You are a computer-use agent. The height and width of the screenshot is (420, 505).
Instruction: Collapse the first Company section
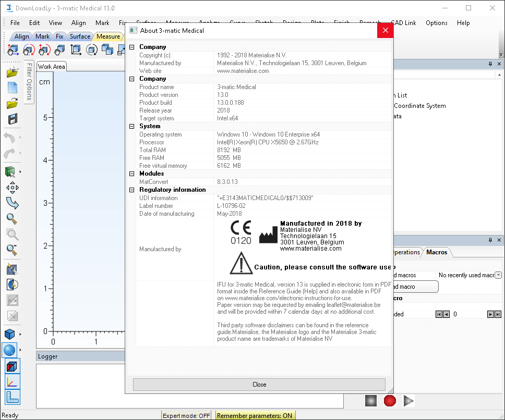131,47
